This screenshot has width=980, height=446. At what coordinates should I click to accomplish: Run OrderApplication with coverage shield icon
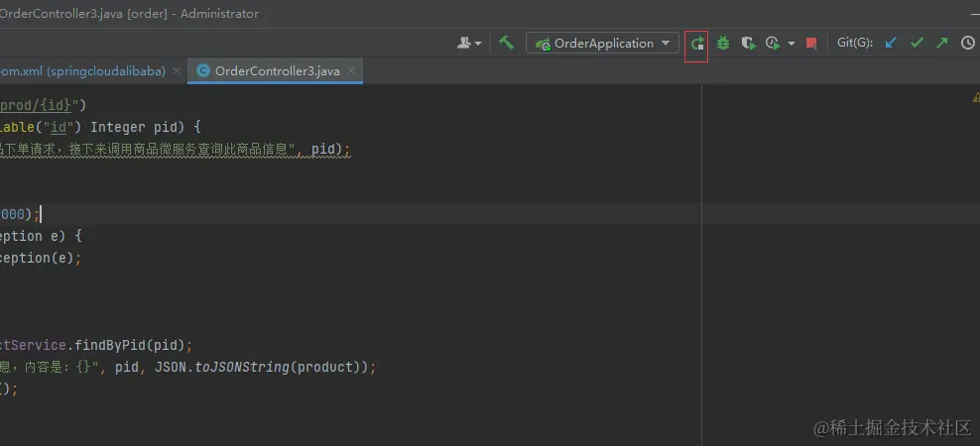[748, 43]
